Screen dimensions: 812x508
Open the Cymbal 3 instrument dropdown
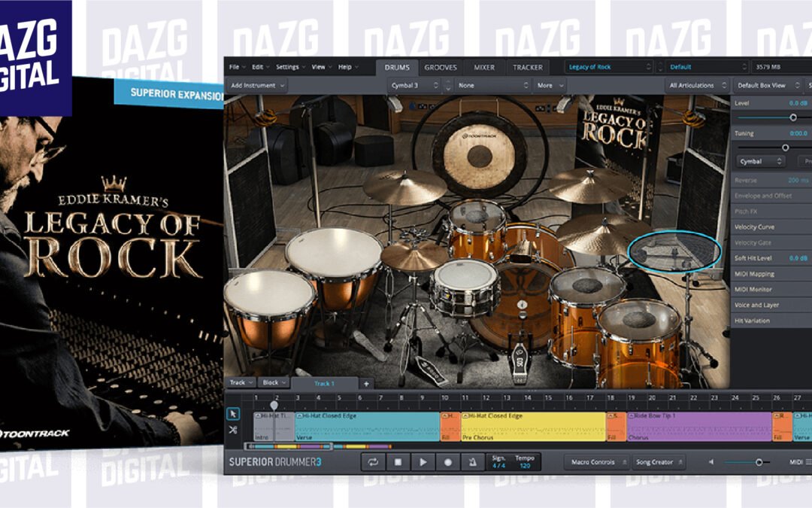[414, 86]
